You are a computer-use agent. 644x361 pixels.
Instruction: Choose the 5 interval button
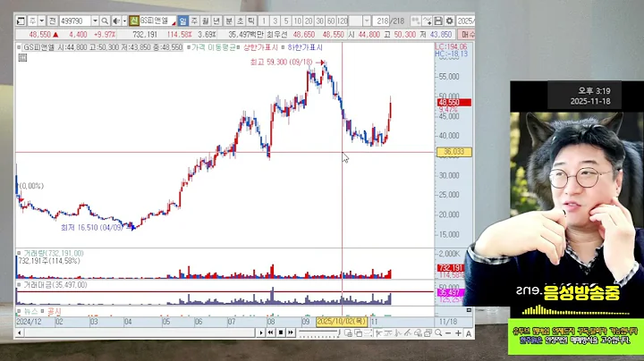tap(286, 21)
